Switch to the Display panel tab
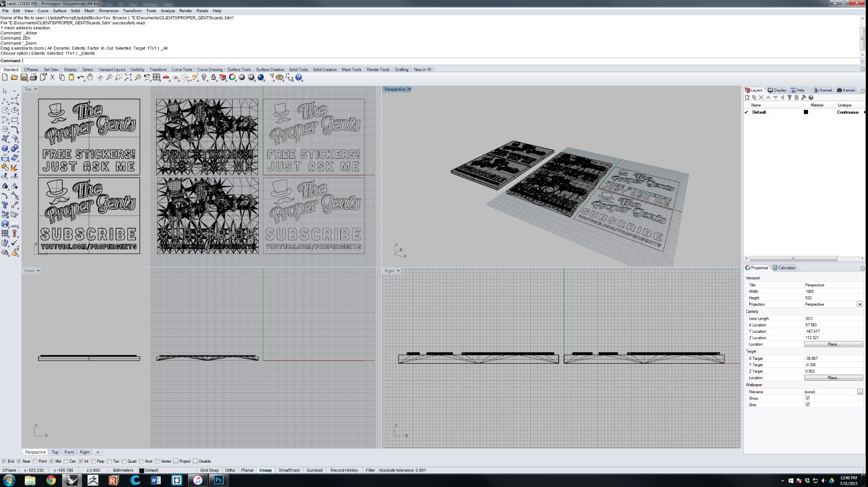Screen dimensions: 868x487 [777, 90]
